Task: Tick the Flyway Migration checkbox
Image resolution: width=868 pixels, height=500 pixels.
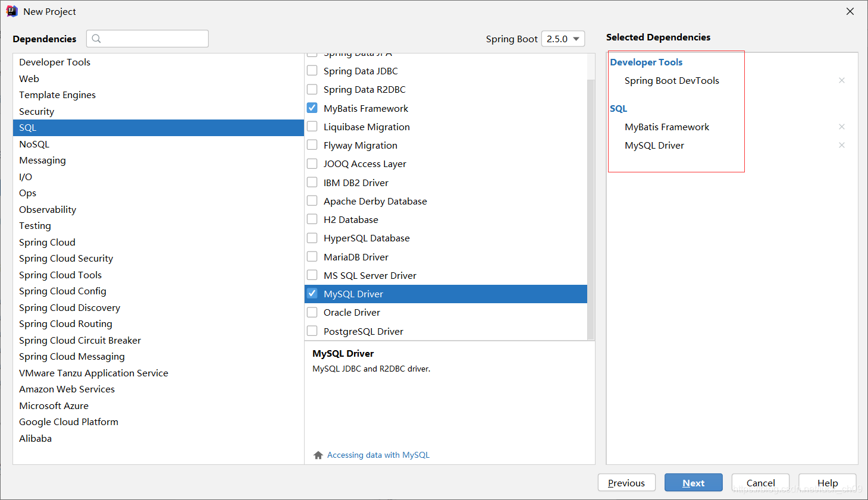Action: [312, 145]
